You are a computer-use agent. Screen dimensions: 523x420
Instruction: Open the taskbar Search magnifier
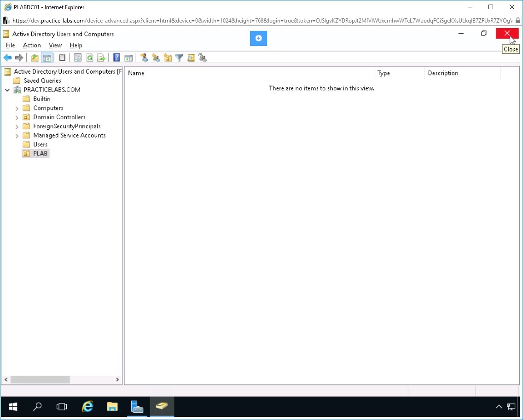(37, 407)
